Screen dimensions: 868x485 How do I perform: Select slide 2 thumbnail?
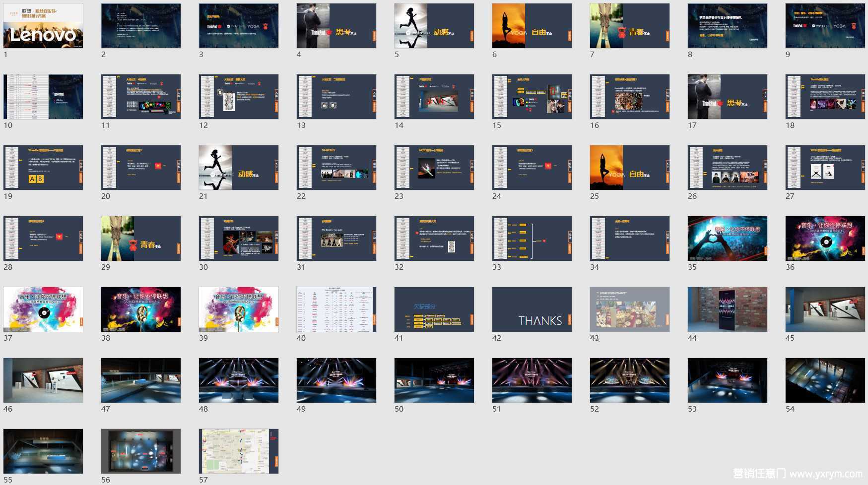click(141, 26)
